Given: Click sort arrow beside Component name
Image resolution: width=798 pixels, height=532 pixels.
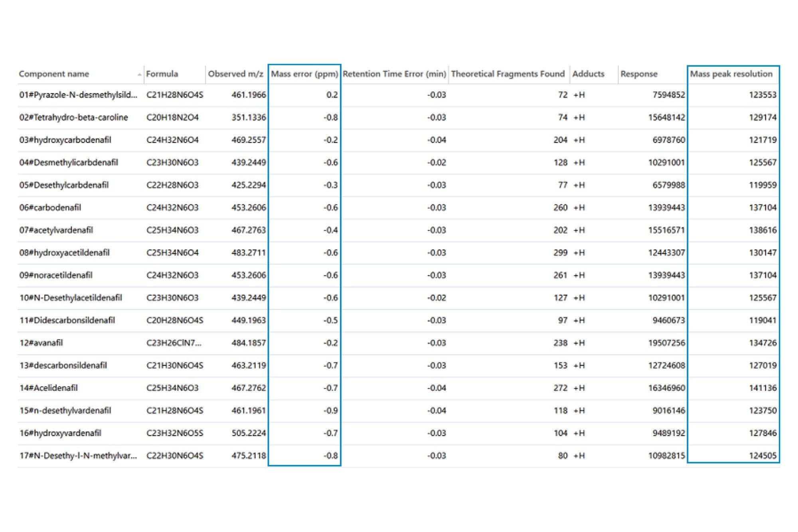Looking at the screenshot, I should point(139,75).
